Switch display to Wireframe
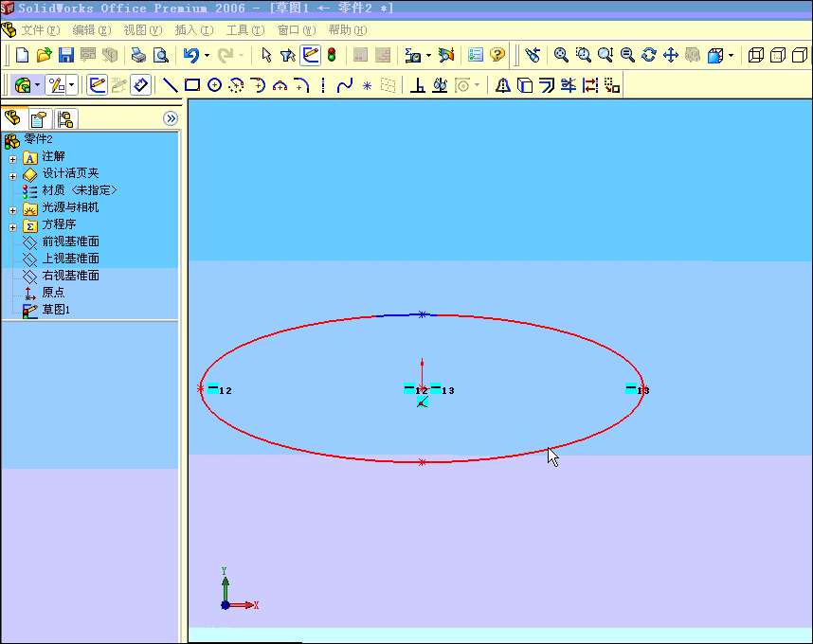The image size is (813, 644). pos(756,55)
